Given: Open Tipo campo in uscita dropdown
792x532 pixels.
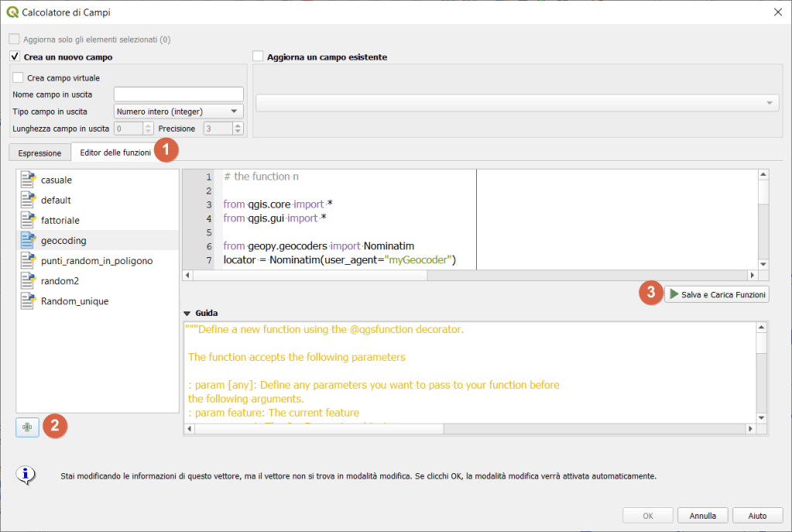Looking at the screenshot, I should click(x=179, y=112).
